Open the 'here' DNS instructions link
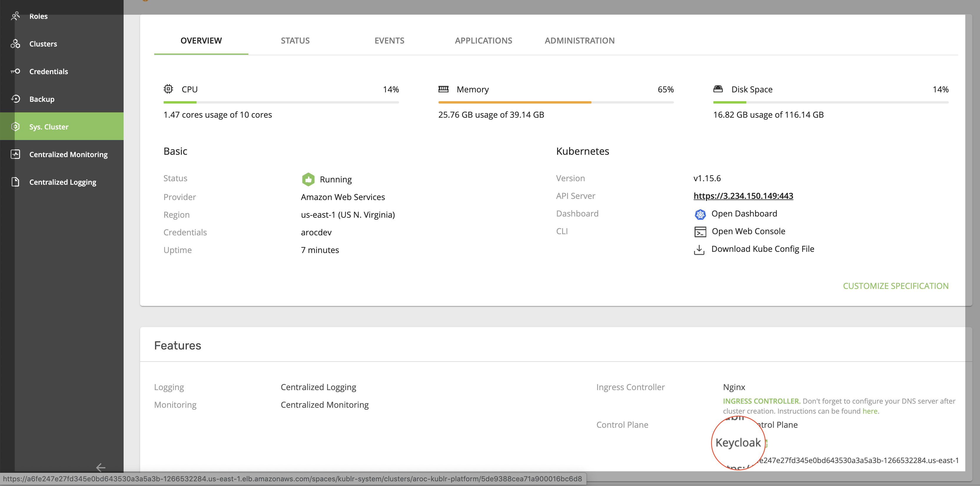 870,411
